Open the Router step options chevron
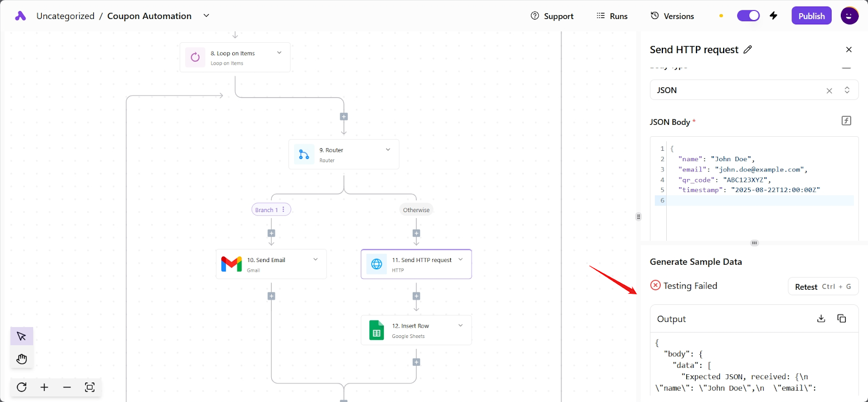 point(388,150)
